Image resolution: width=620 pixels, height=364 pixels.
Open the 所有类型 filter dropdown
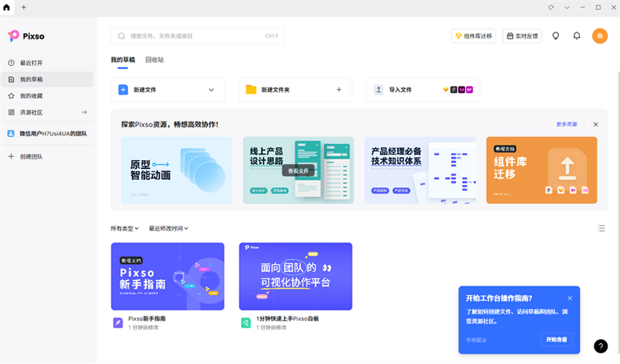coord(124,228)
